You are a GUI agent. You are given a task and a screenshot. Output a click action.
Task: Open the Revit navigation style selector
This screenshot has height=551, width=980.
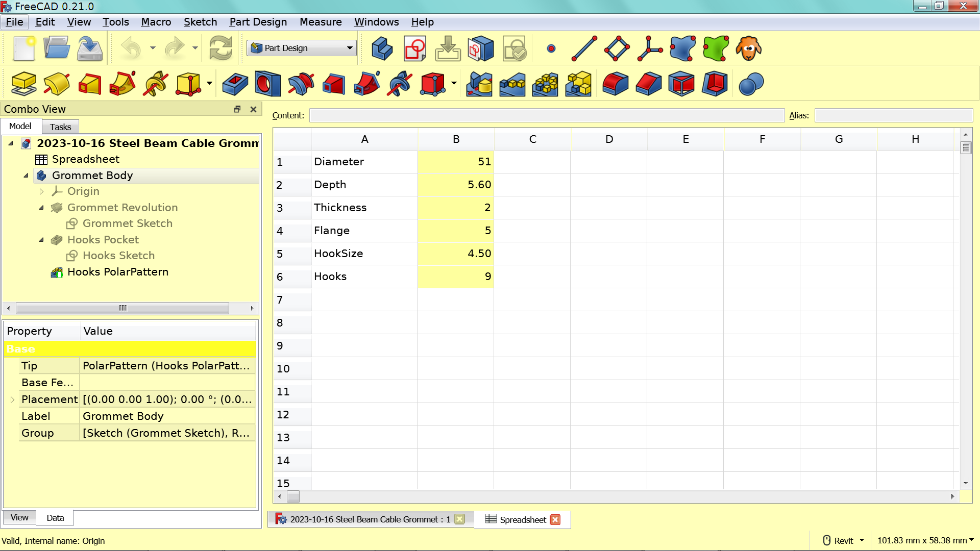tap(844, 540)
